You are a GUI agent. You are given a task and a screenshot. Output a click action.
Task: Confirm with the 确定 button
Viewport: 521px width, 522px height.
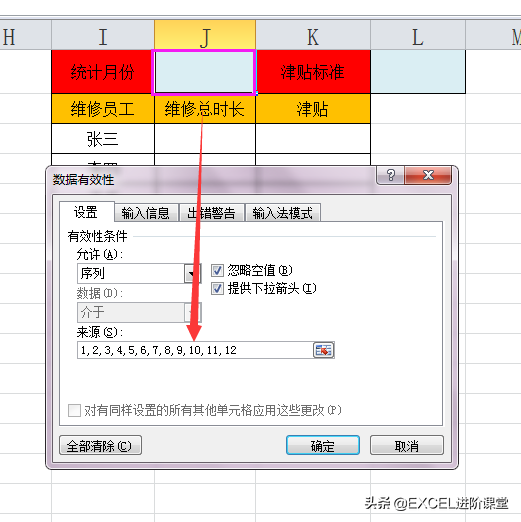323,445
